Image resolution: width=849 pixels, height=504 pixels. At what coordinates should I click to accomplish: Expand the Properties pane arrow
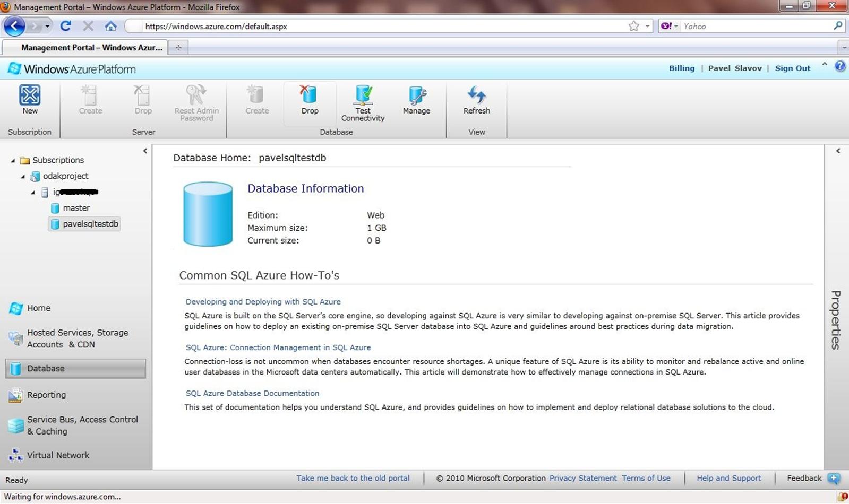click(838, 151)
